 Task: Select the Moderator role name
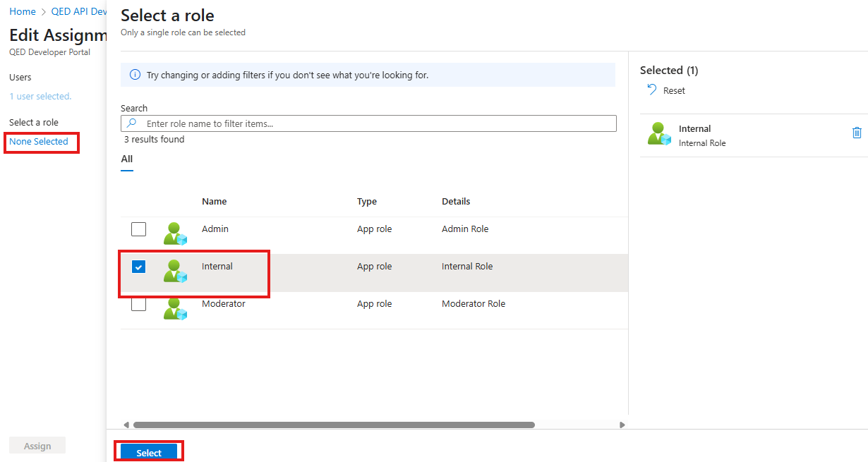224,304
